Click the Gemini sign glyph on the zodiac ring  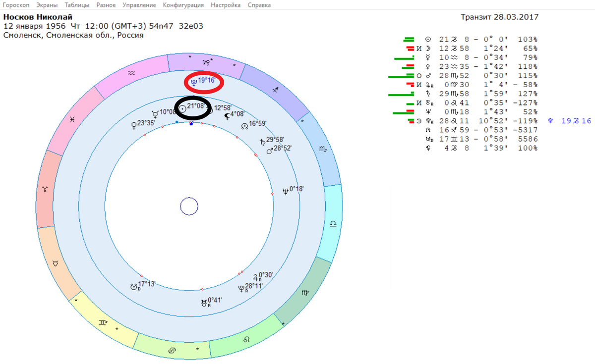click(102, 322)
